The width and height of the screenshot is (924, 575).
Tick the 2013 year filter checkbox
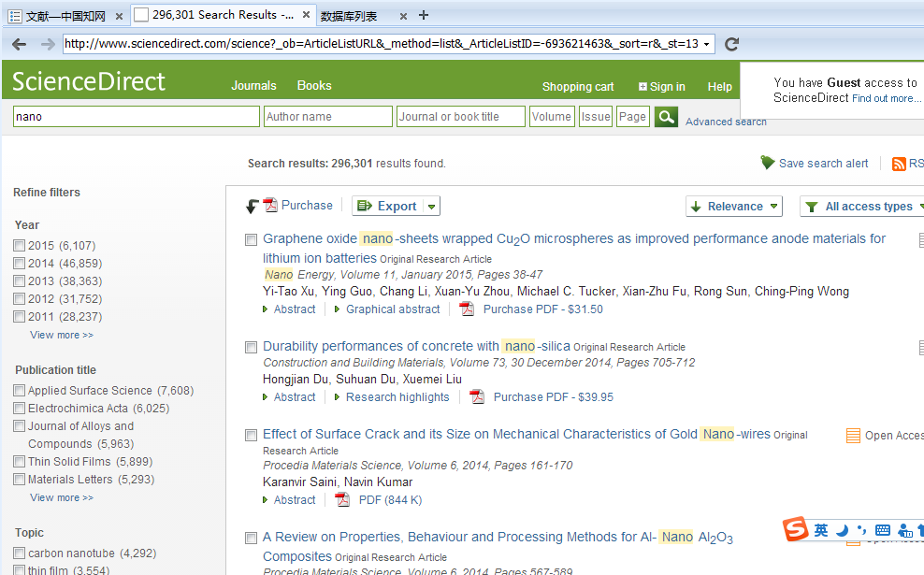pyautogui.click(x=20, y=281)
